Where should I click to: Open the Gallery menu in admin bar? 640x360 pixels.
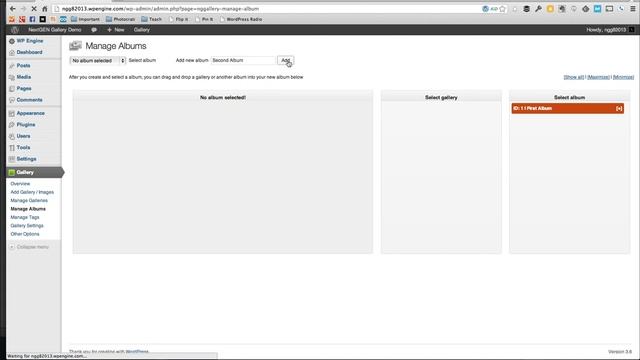tap(142, 30)
